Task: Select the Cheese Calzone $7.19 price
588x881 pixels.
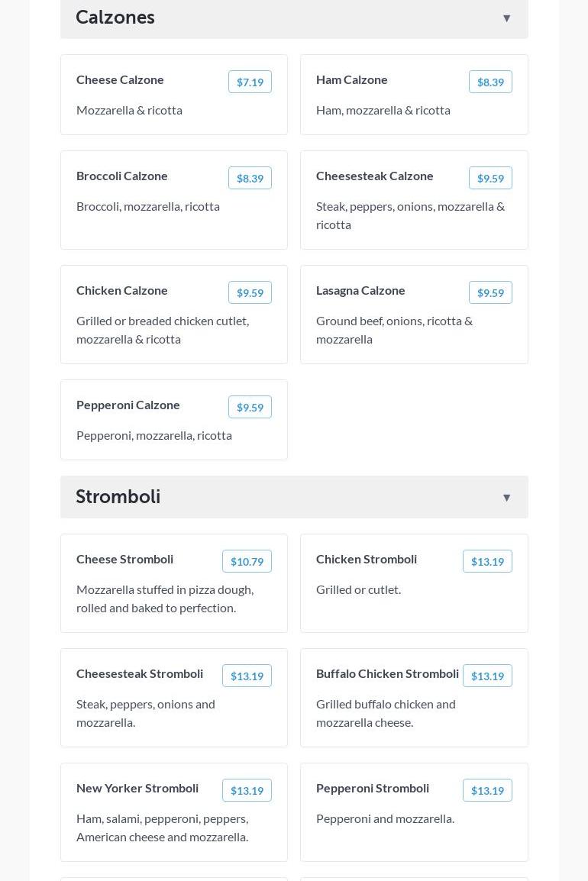Action: pyautogui.click(x=250, y=82)
